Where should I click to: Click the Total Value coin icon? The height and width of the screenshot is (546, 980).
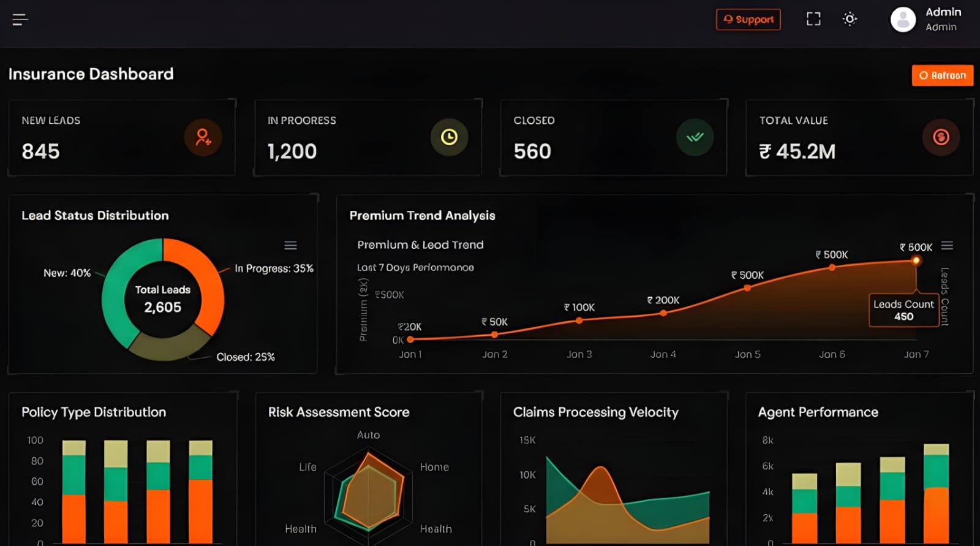pos(941,137)
